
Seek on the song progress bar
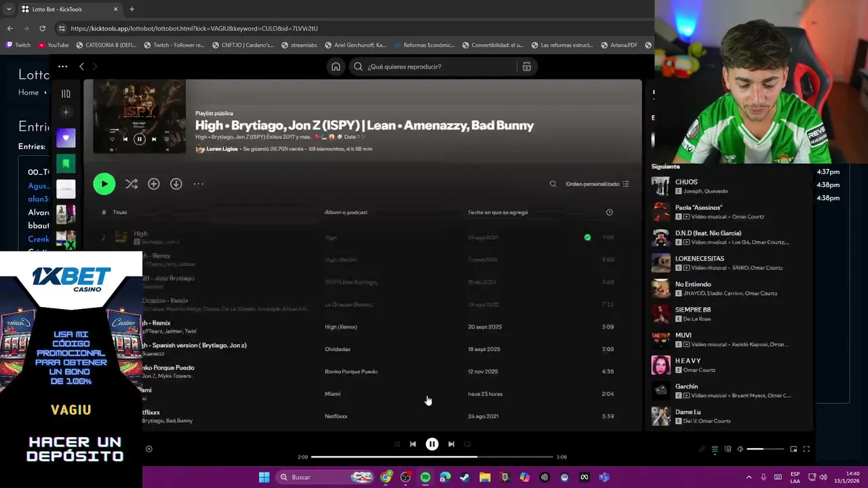tap(432, 457)
